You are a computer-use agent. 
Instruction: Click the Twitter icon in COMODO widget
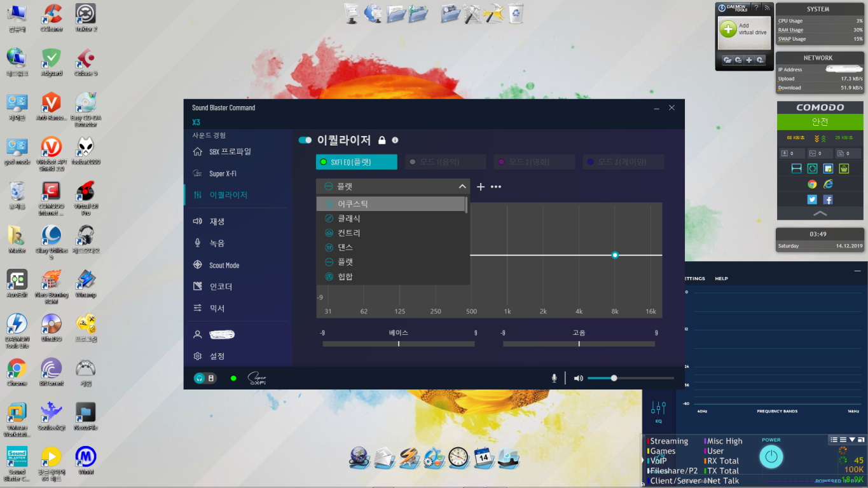[812, 200]
